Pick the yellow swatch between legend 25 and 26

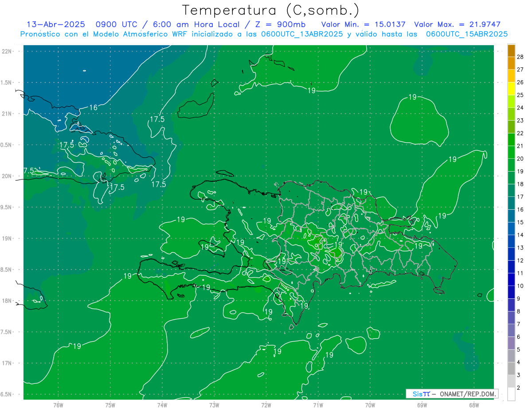click(x=511, y=89)
